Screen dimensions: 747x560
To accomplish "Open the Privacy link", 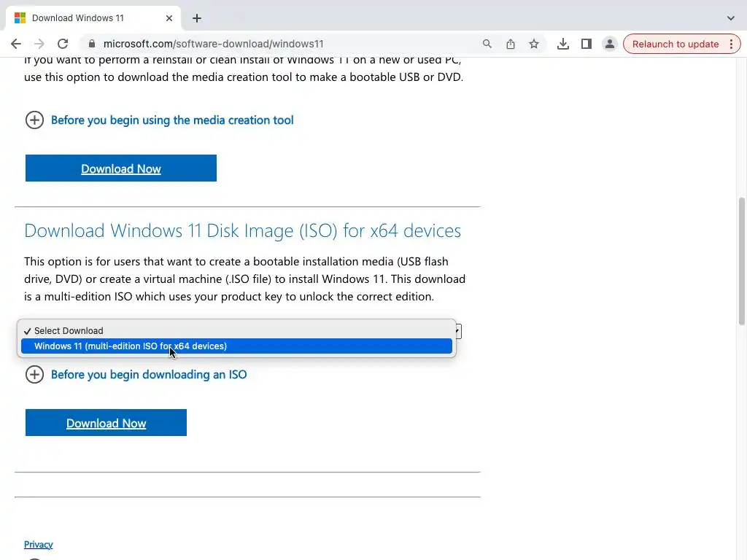I will click(39, 544).
